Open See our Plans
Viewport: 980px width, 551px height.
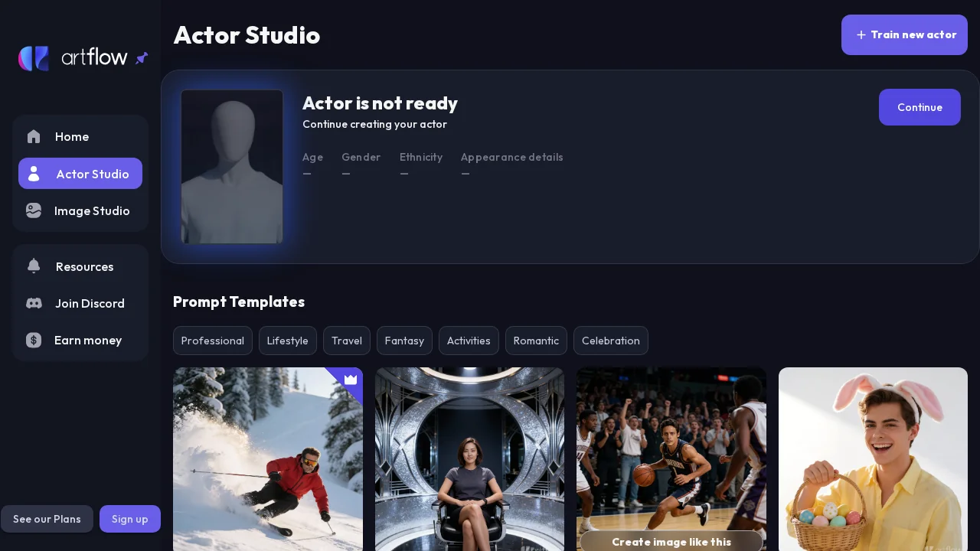(x=47, y=519)
